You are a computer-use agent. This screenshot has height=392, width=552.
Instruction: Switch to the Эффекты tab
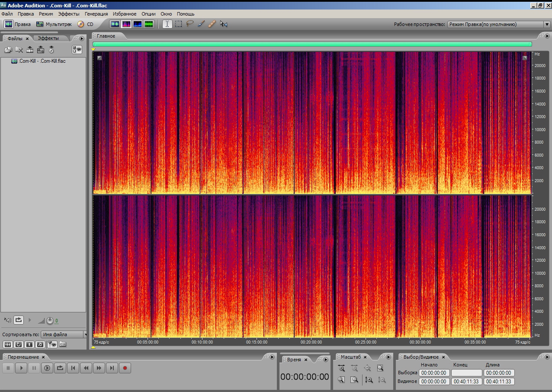click(48, 38)
